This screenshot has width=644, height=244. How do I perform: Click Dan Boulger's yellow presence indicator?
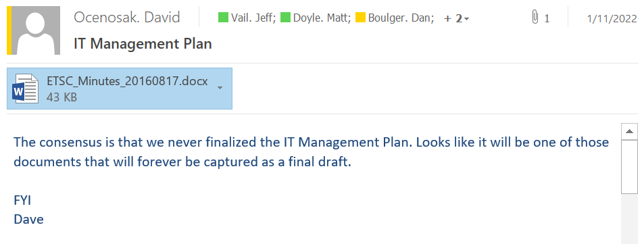(360, 18)
